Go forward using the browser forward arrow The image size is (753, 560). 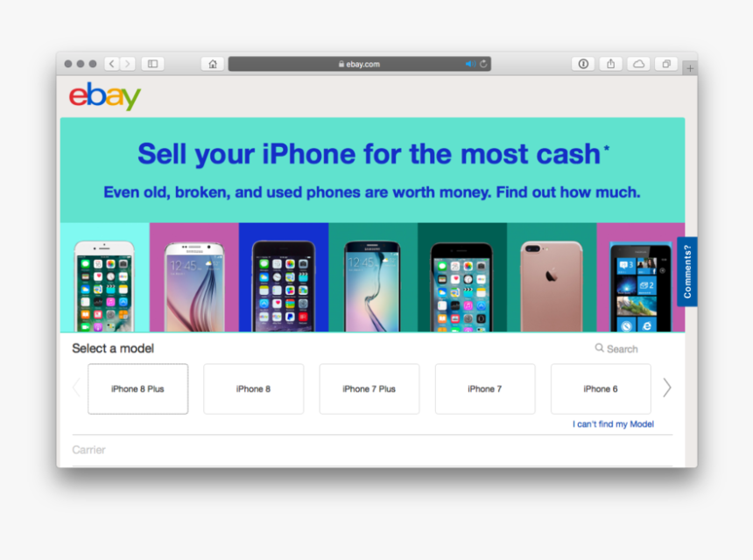(x=128, y=64)
